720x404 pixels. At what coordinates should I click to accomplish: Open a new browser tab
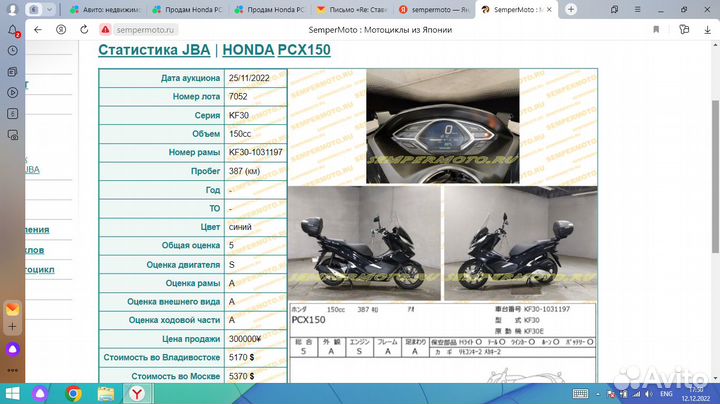pos(571,9)
